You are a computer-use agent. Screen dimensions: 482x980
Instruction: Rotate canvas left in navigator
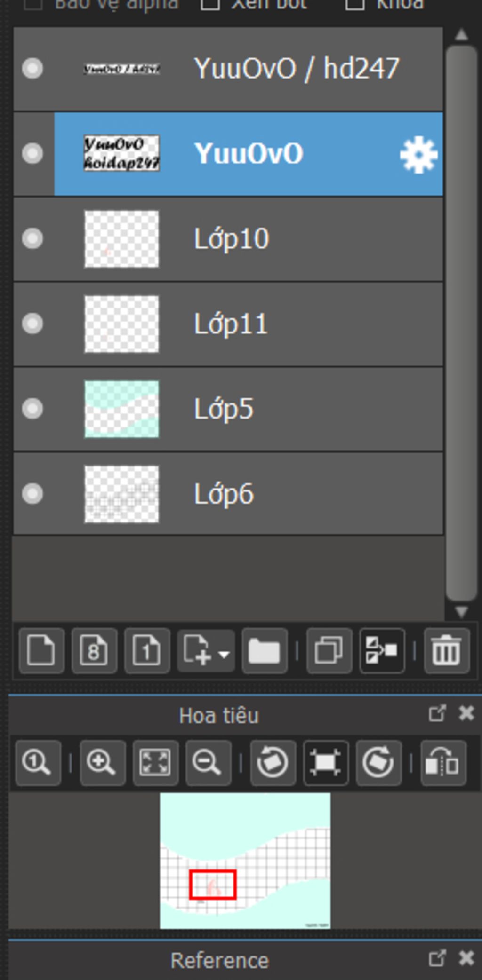tap(273, 763)
